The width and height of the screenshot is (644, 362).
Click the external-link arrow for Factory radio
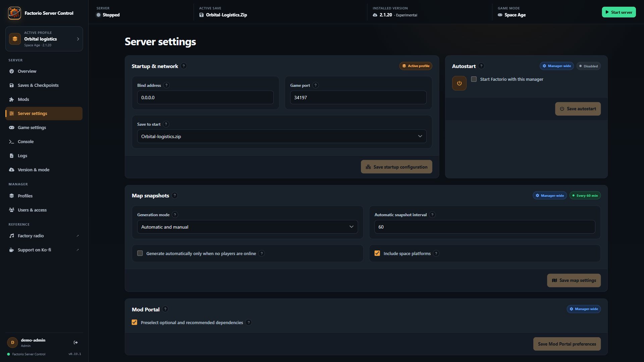(78, 236)
